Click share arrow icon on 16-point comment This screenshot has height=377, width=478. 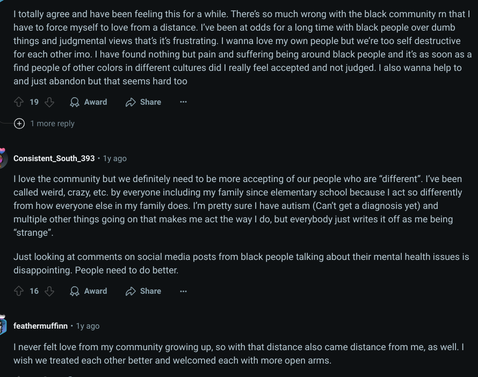[130, 291]
